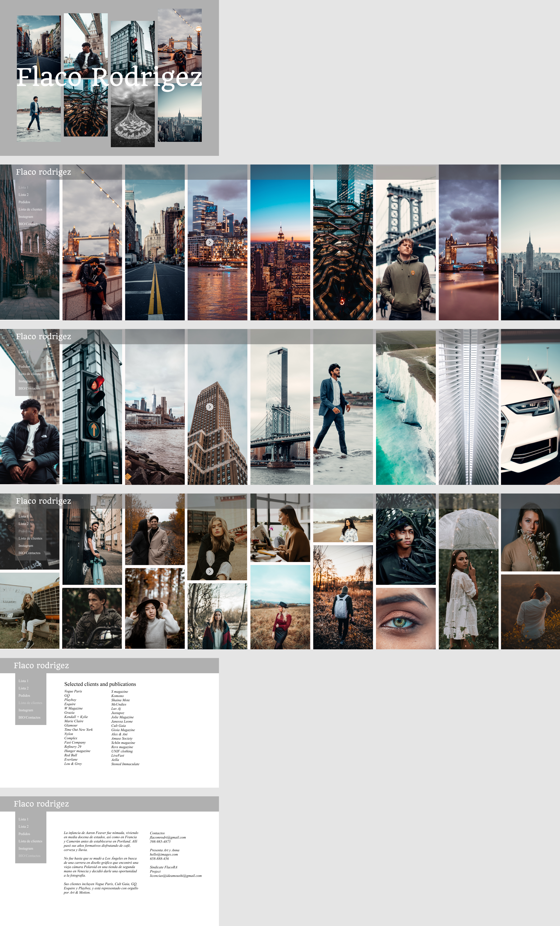This screenshot has width=560, height=926.
Task: Click Red Bull in the clients list
Action: tap(71, 755)
